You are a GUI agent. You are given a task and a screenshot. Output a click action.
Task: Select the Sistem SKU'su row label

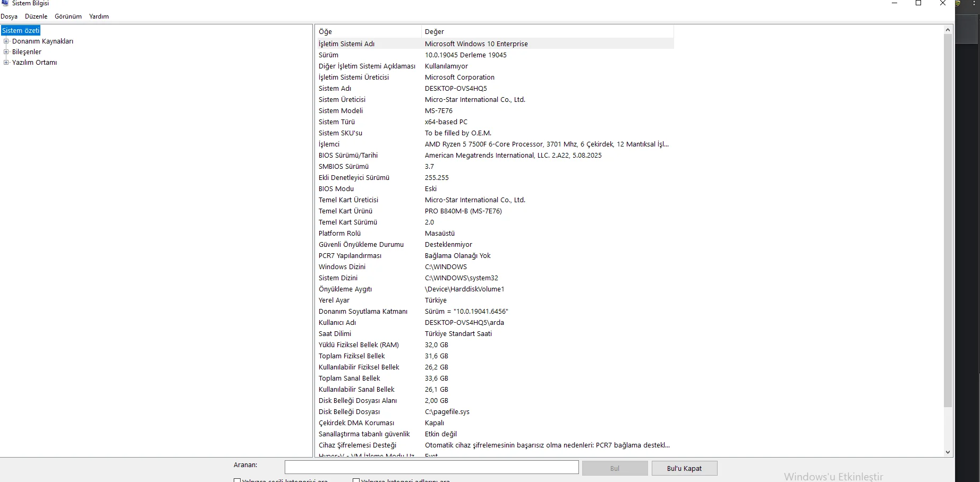340,133
